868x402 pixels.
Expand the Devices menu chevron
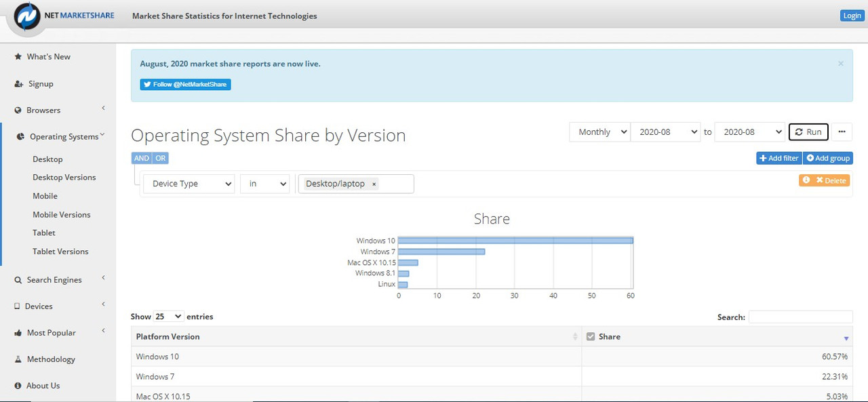104,304
